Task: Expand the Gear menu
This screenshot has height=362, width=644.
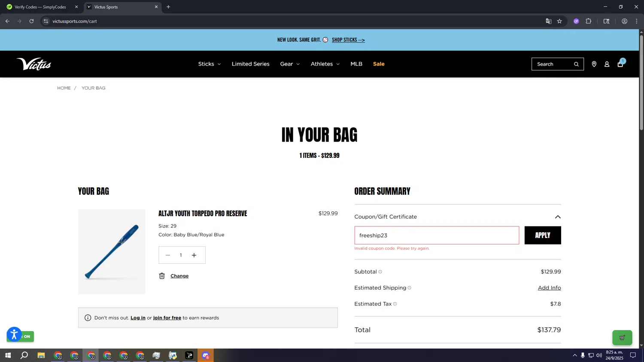Action: 290,64
